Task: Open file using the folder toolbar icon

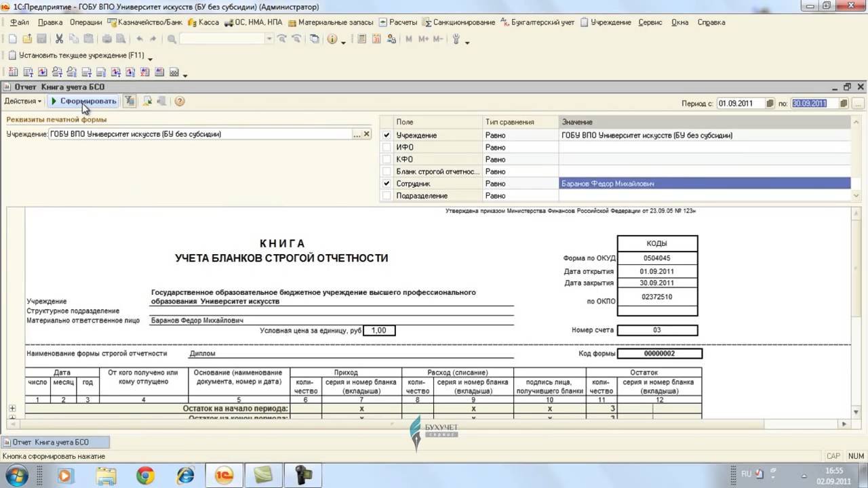Action: (27, 39)
